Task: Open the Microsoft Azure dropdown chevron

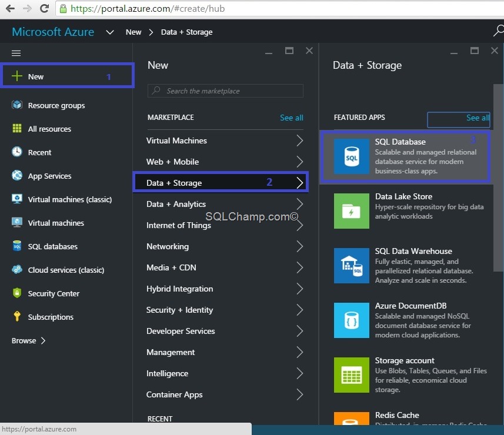Action: click(x=110, y=32)
